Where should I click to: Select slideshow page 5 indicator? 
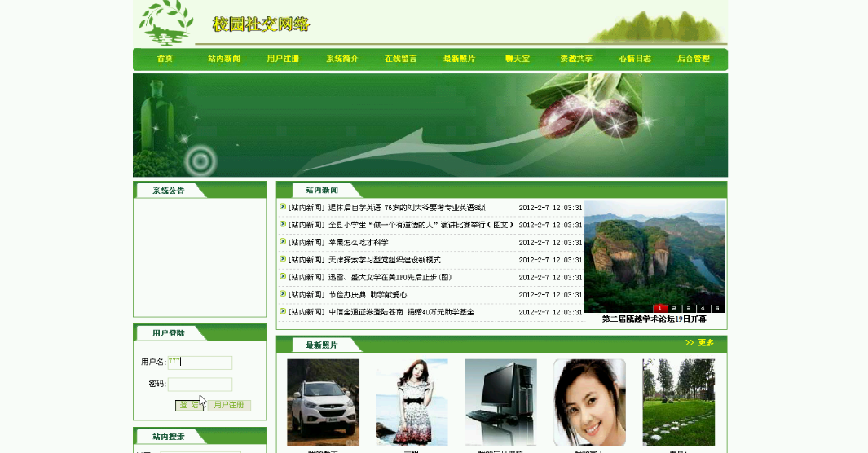pyautogui.click(x=717, y=309)
